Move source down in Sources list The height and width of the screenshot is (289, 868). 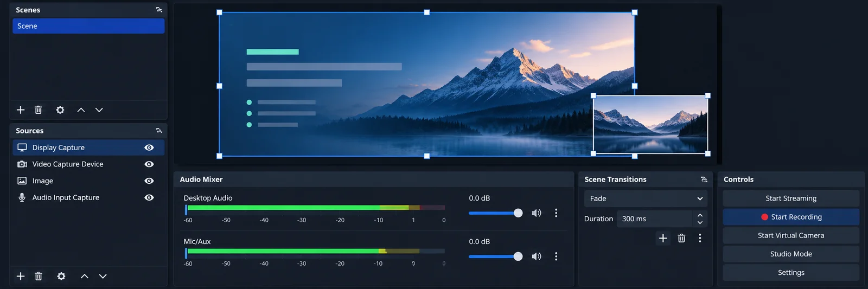pos(103,277)
